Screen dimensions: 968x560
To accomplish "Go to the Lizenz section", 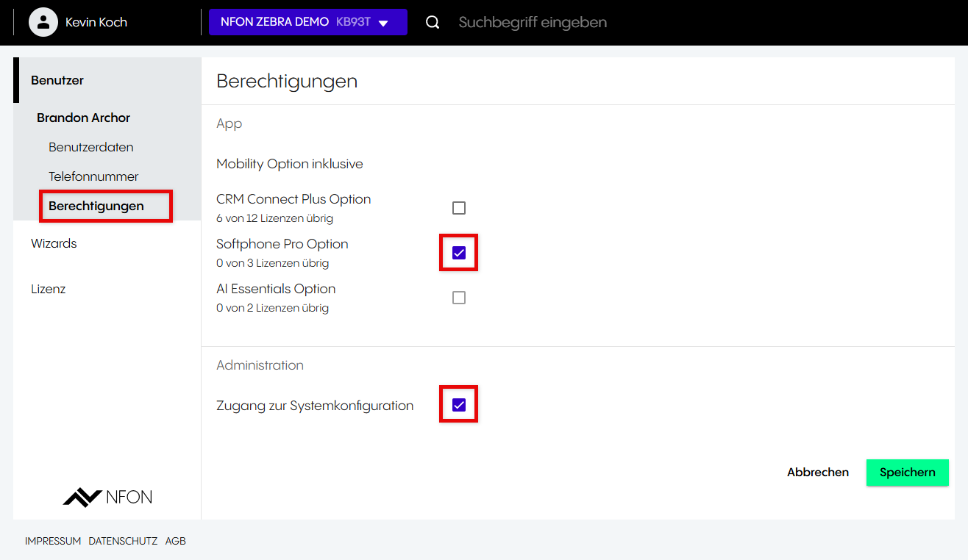I will click(49, 289).
